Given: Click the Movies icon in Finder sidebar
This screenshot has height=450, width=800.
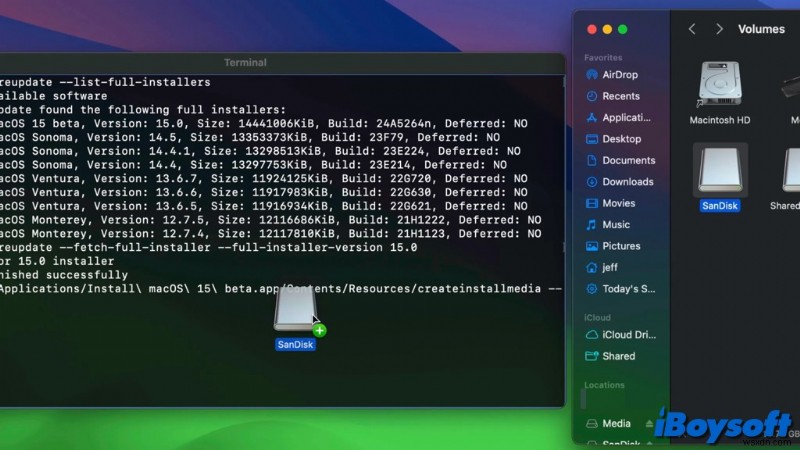Looking at the screenshot, I should click(x=591, y=203).
